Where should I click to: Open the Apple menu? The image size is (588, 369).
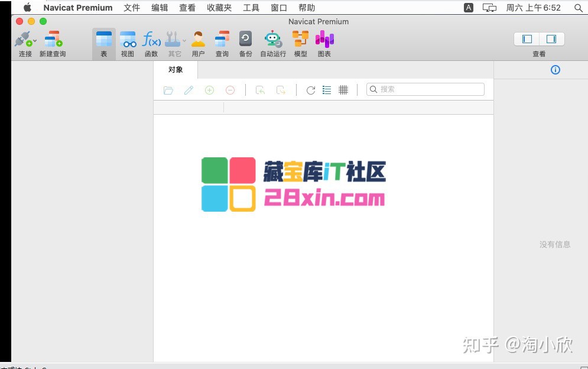[x=27, y=8]
